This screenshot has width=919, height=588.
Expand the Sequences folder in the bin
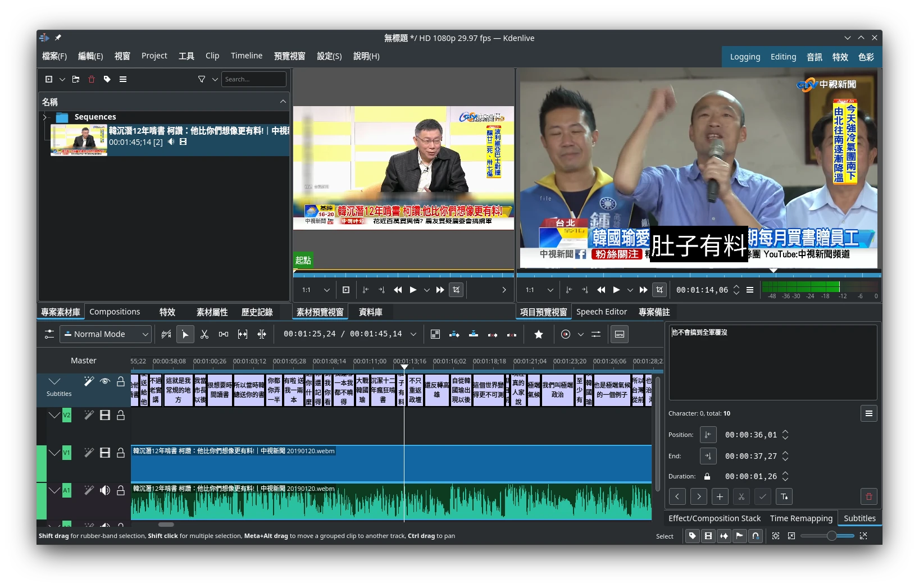coord(45,117)
